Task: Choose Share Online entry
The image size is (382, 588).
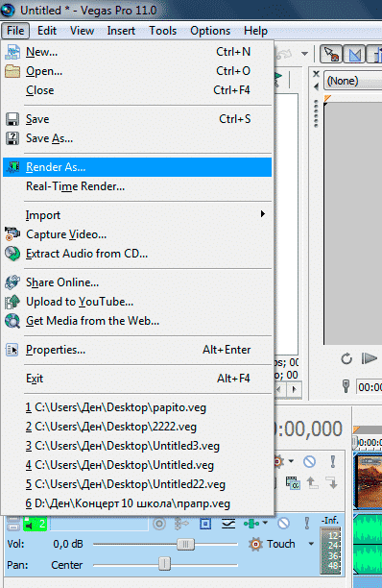Action: coord(137,282)
